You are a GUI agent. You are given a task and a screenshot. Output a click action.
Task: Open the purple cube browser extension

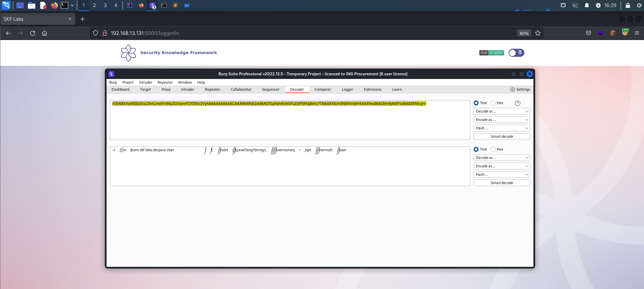coord(601,33)
